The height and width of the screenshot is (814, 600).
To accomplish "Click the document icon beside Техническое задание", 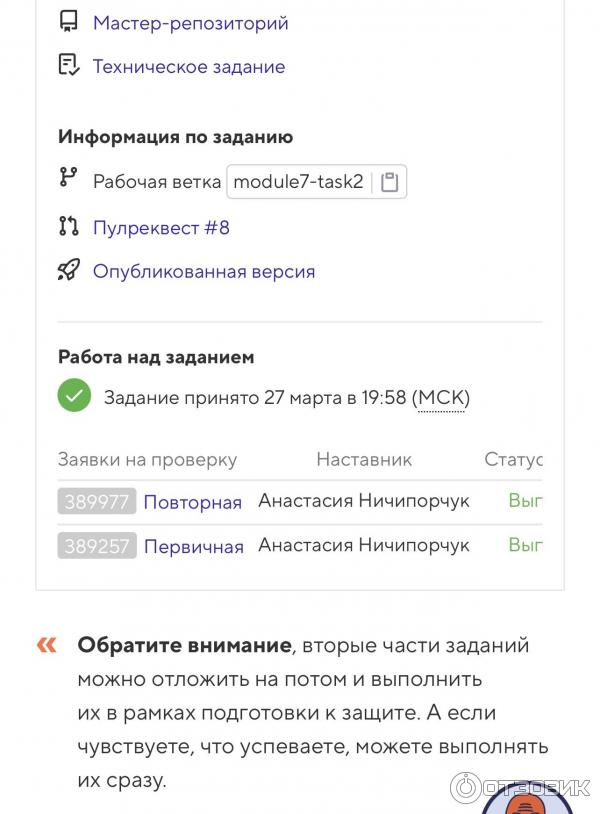I will (x=67, y=64).
